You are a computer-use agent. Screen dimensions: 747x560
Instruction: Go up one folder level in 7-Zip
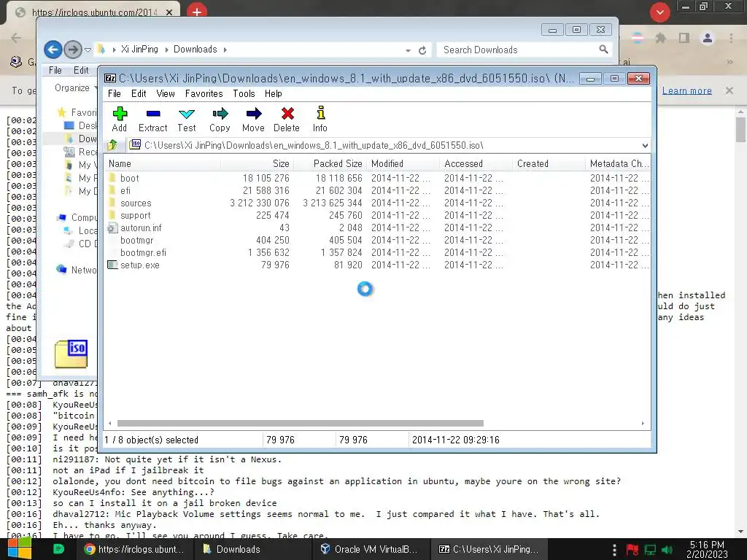(113, 145)
